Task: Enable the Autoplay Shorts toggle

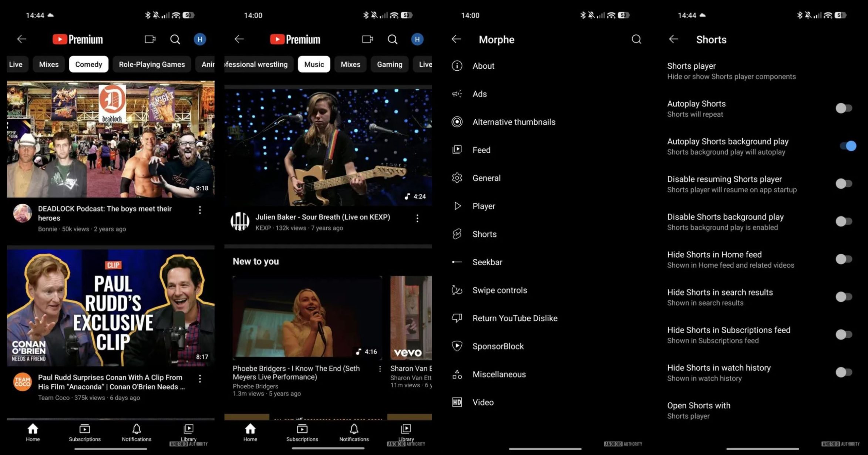Action: 844,108
